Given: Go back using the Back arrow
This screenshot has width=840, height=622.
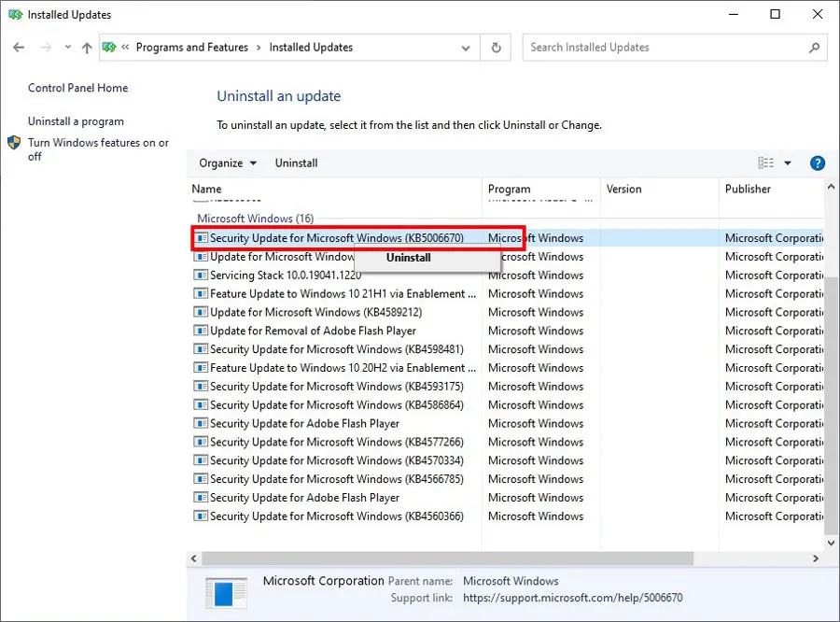Looking at the screenshot, I should 19,48.
